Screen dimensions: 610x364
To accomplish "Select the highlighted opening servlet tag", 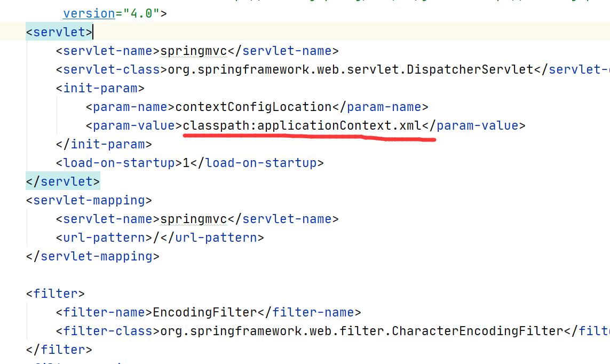I will point(59,32).
